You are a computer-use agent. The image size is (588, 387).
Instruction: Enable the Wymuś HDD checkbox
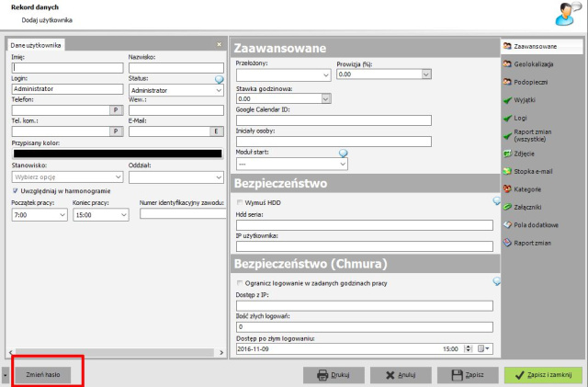[239, 202]
